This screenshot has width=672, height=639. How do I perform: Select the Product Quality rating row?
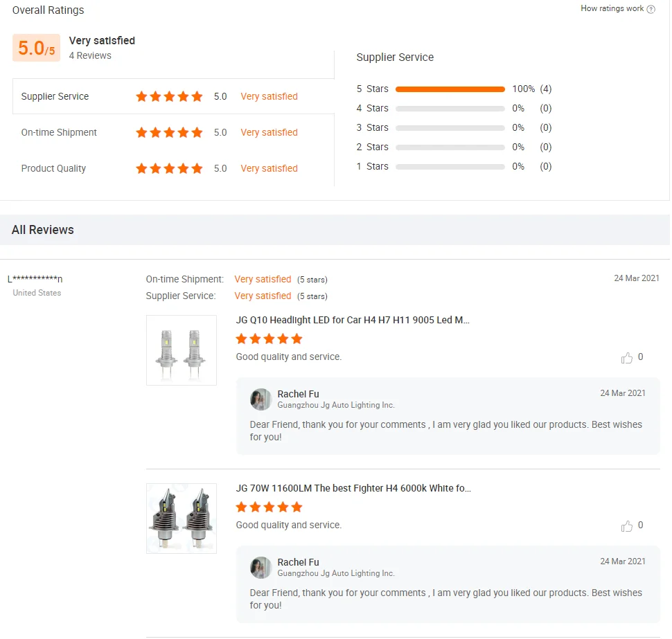click(x=173, y=168)
